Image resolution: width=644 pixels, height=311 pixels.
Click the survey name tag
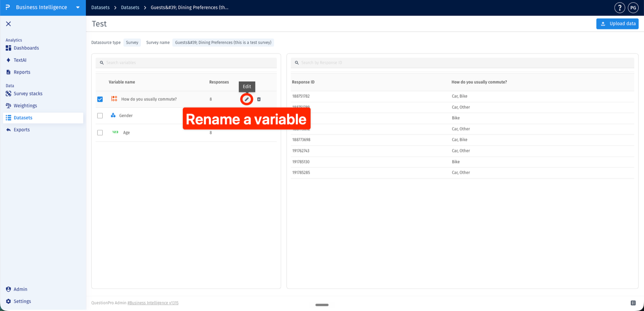(223, 42)
